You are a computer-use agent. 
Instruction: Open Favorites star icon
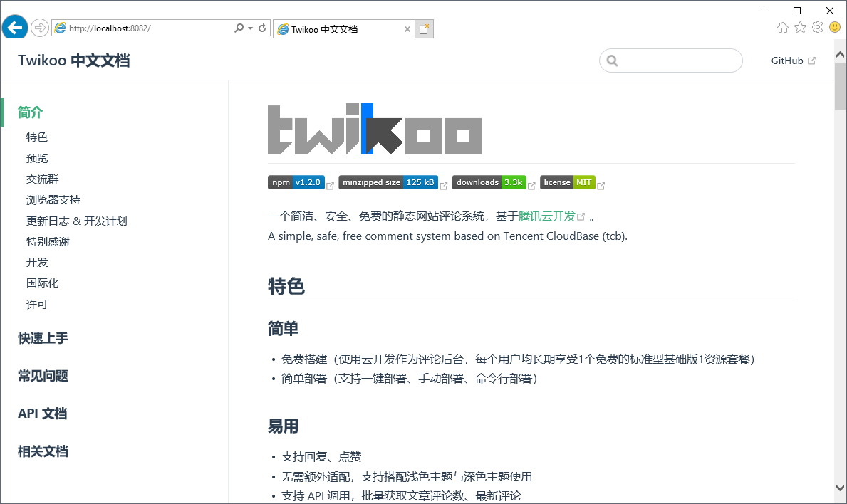tap(801, 28)
